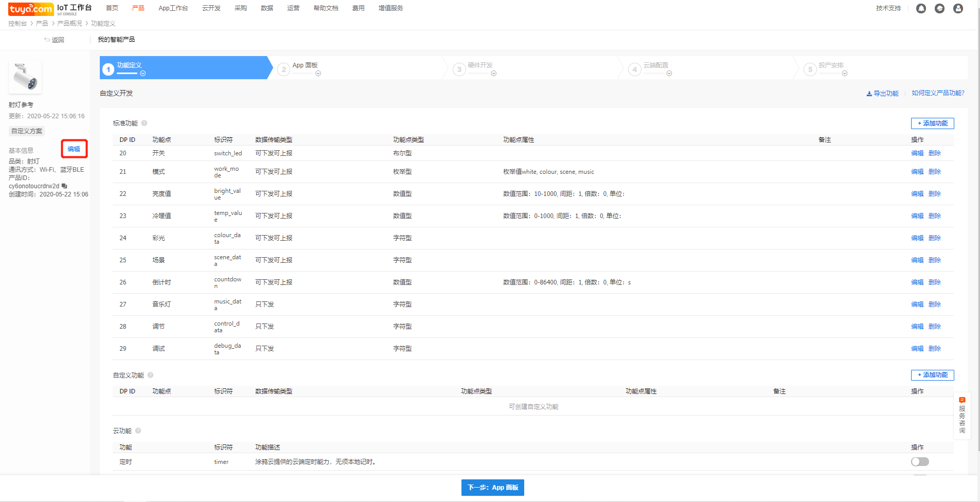Open the 服务咨询 chat widget
This screenshot has width=980, height=502.
click(x=961, y=416)
